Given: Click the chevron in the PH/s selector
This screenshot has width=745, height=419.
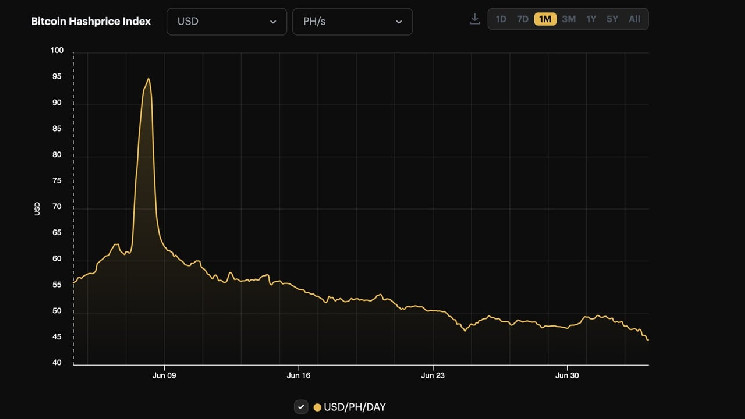Looking at the screenshot, I should pos(399,21).
